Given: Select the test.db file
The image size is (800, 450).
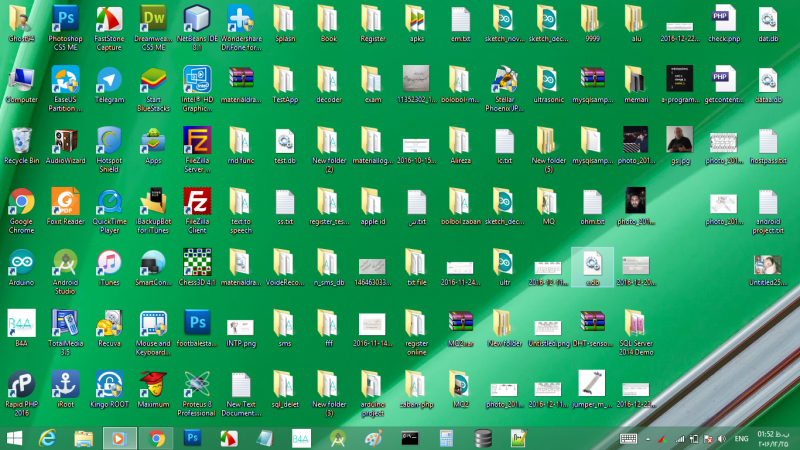Looking at the screenshot, I should (x=285, y=146).
